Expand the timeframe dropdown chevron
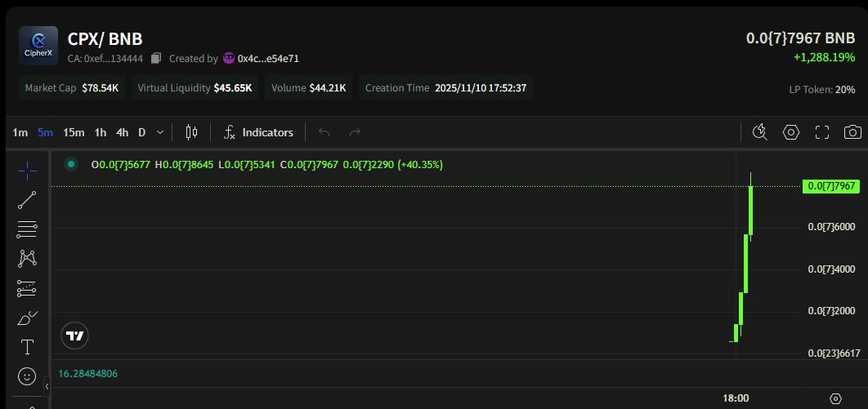Image resolution: width=868 pixels, height=409 pixels. coord(160,132)
